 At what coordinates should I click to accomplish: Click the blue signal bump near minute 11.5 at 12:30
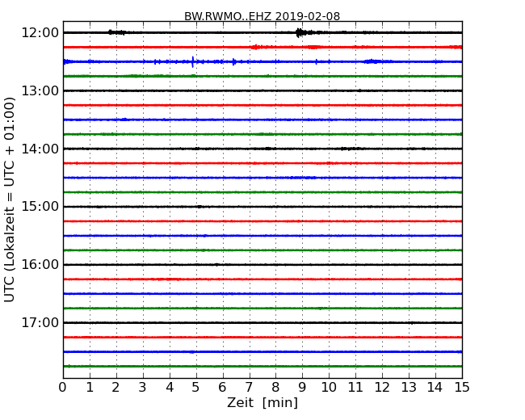pos(372,61)
